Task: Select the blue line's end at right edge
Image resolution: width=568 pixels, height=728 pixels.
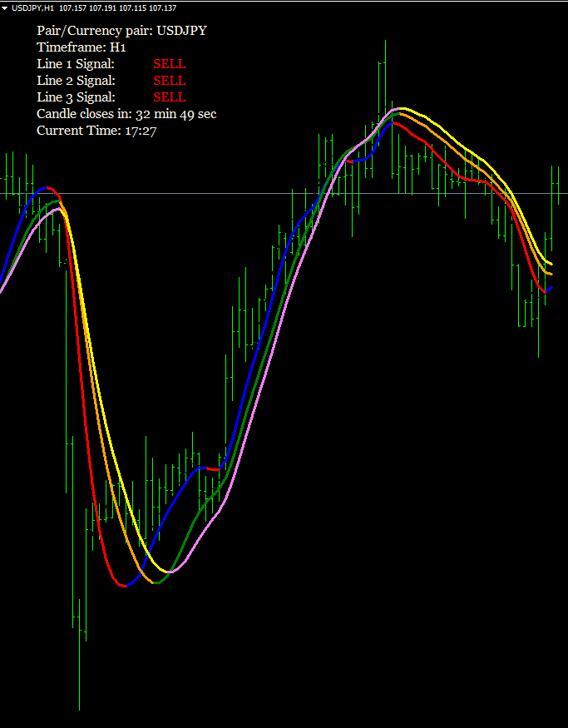Action: pos(549,288)
